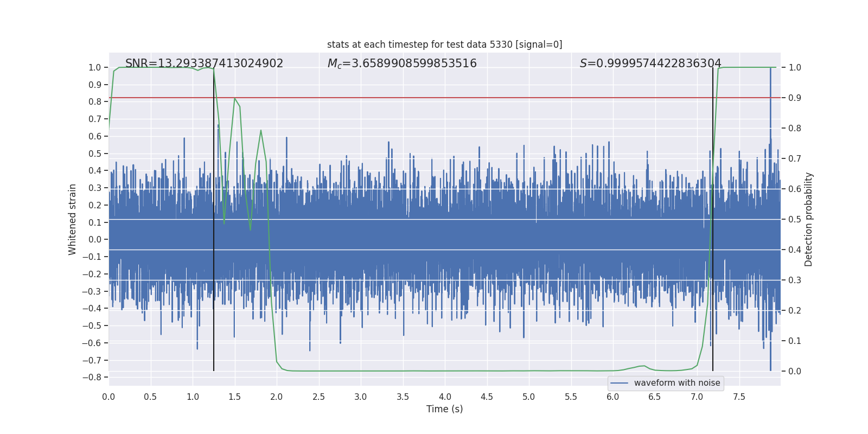Click x-axis tick label 0.0
Screen dimensions: 868x434
pyautogui.click(x=108, y=397)
